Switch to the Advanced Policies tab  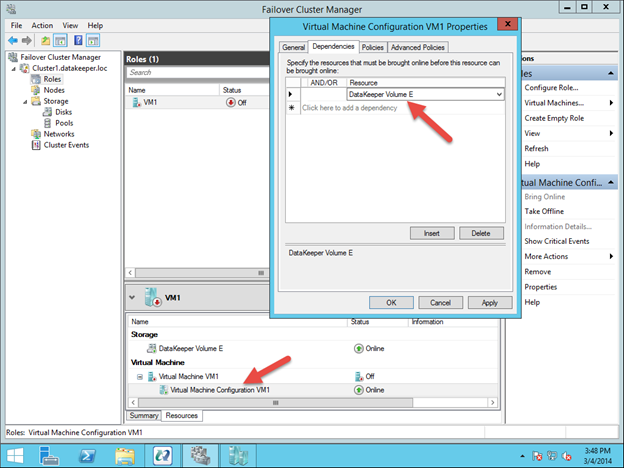point(418,47)
